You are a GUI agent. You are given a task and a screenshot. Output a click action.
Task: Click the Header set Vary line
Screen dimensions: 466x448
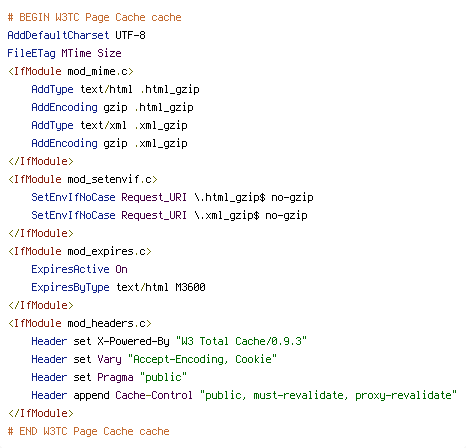tap(154, 359)
